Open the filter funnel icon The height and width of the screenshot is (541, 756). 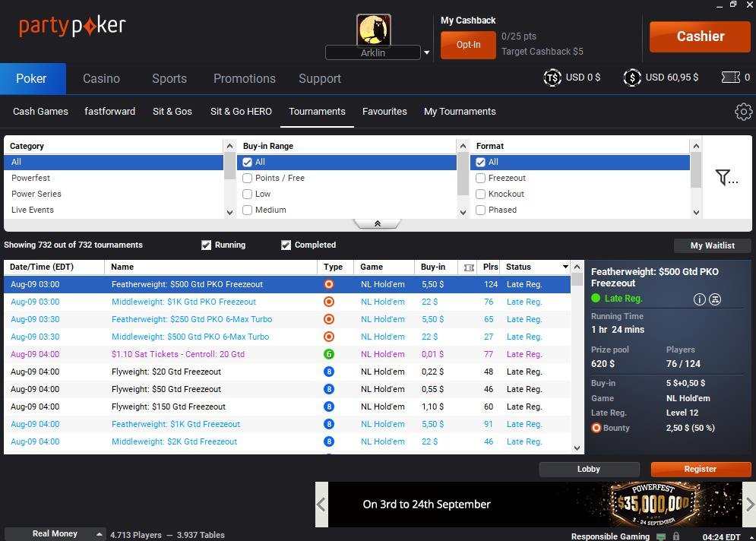click(726, 178)
